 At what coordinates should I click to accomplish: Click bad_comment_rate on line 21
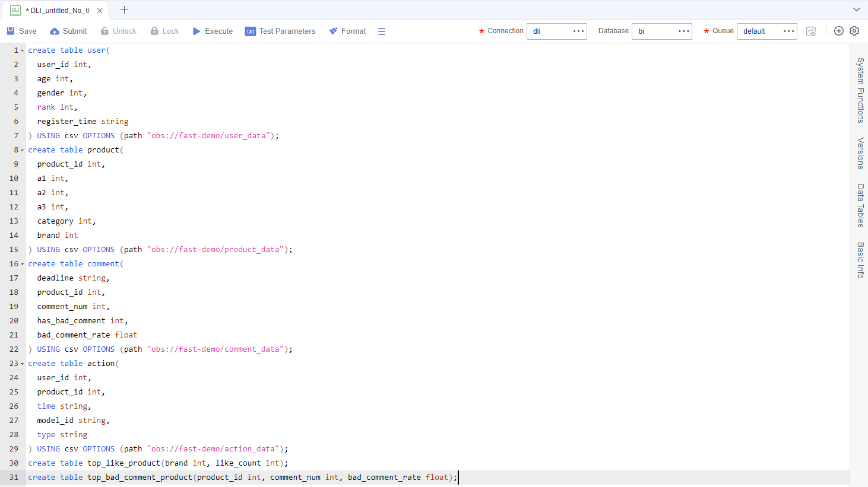[74, 335]
